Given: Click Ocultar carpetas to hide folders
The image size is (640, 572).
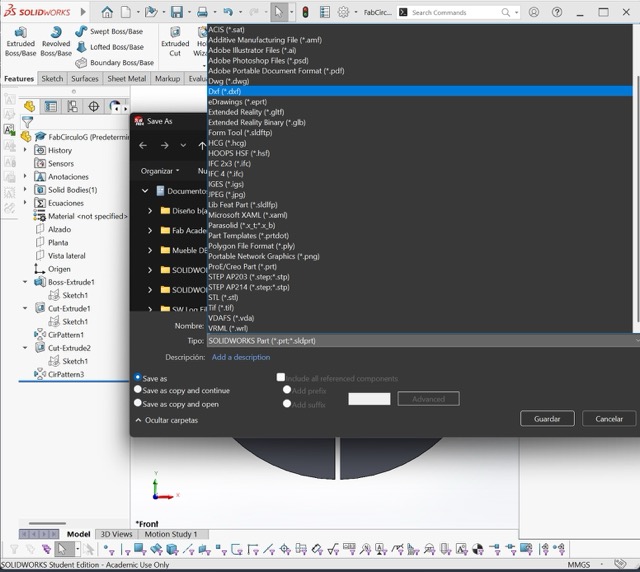Looking at the screenshot, I should tap(167, 420).
